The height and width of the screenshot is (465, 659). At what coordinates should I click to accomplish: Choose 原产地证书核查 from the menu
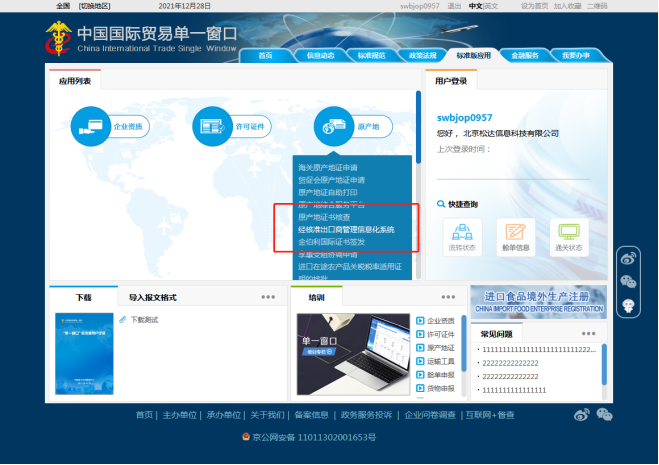[324, 217]
